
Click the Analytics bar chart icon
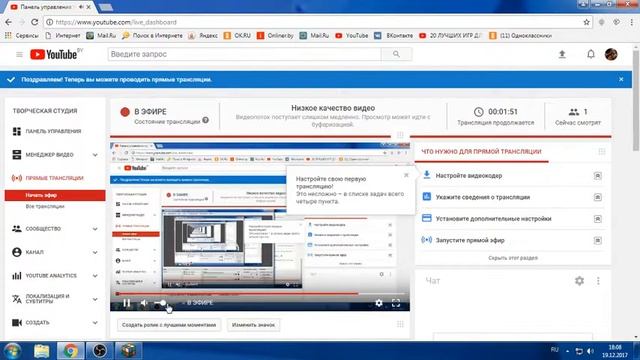17,276
